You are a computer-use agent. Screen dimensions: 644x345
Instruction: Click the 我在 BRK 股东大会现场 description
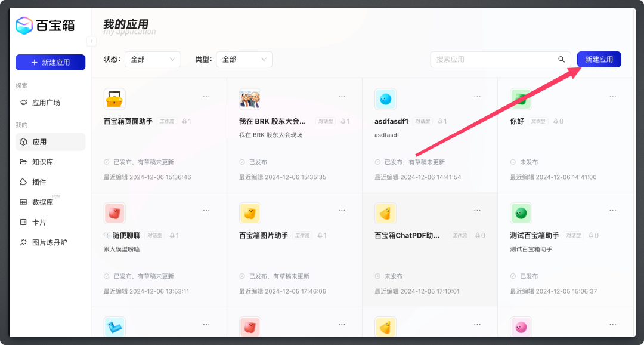[x=271, y=135]
